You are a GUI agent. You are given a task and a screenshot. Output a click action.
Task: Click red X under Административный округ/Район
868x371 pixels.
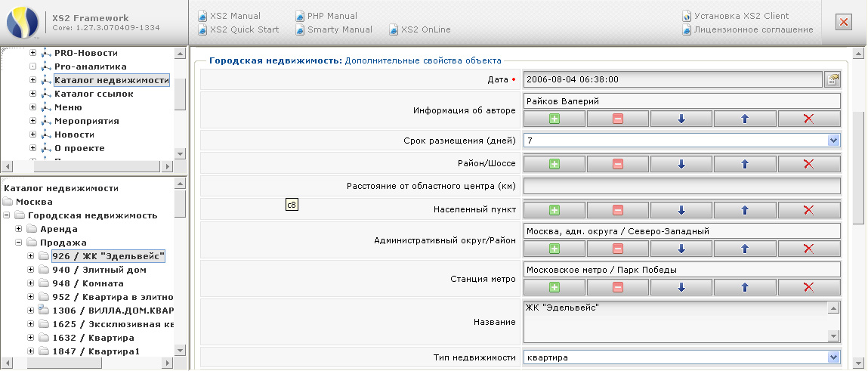click(808, 249)
